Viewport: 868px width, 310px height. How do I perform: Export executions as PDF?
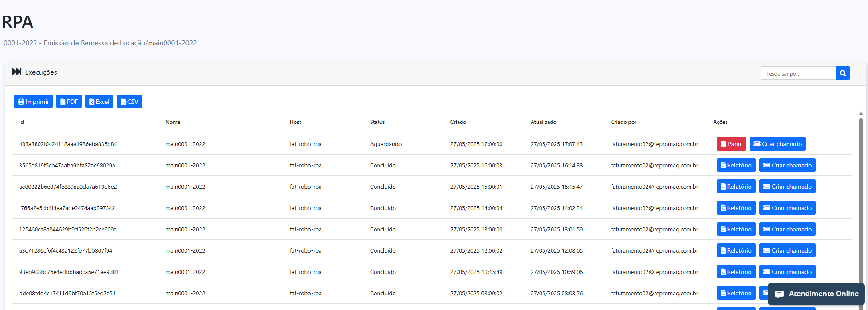coord(69,102)
